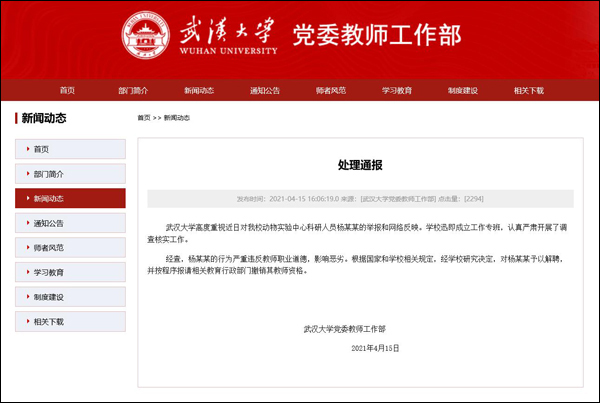Click the red arrow bullet beside sidebar 首页
Image resolution: width=600 pixels, height=403 pixels.
tap(28, 149)
